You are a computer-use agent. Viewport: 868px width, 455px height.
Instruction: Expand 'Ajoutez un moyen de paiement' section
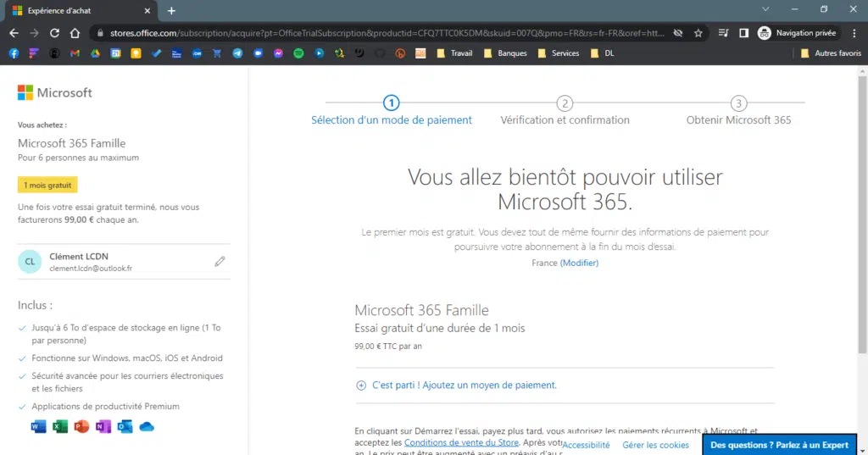pyautogui.click(x=456, y=386)
